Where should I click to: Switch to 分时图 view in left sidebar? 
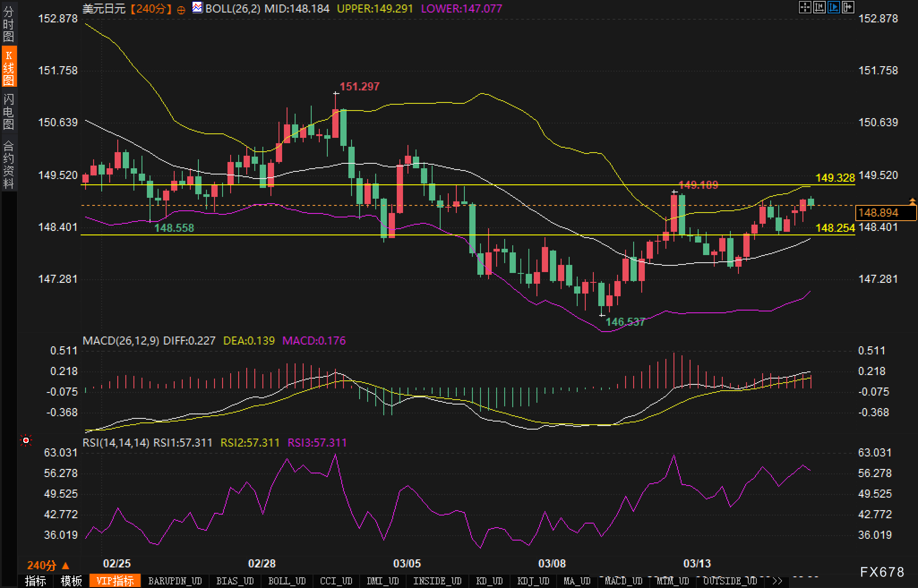pyautogui.click(x=9, y=24)
